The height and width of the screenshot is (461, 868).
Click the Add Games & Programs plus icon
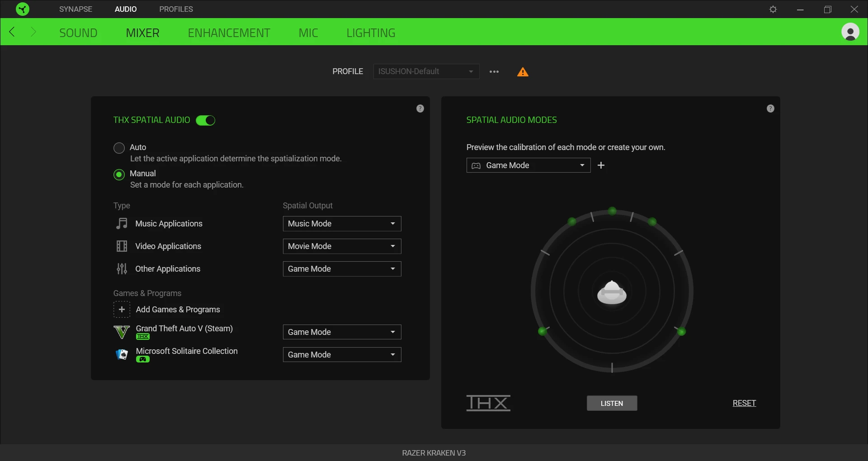pos(122,310)
